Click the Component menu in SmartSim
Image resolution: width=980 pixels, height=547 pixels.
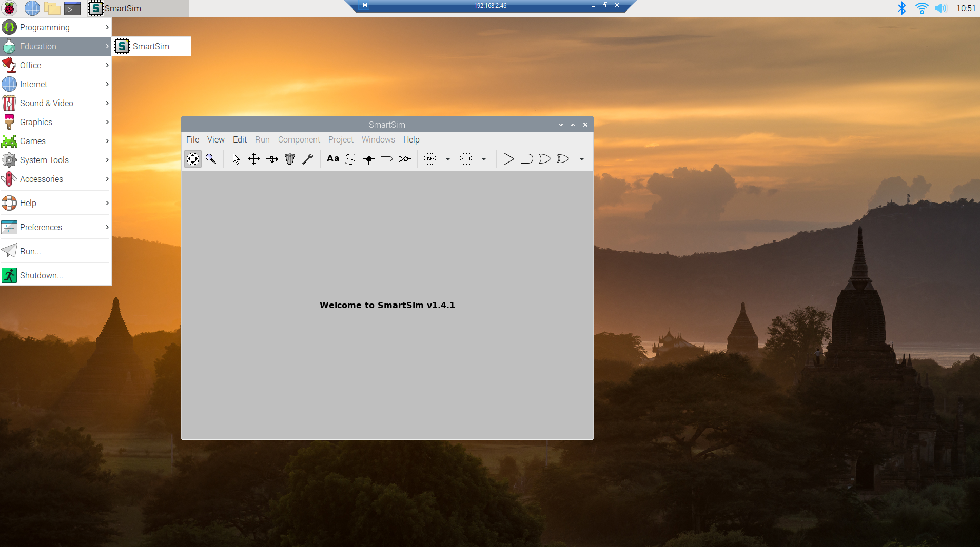coord(299,139)
